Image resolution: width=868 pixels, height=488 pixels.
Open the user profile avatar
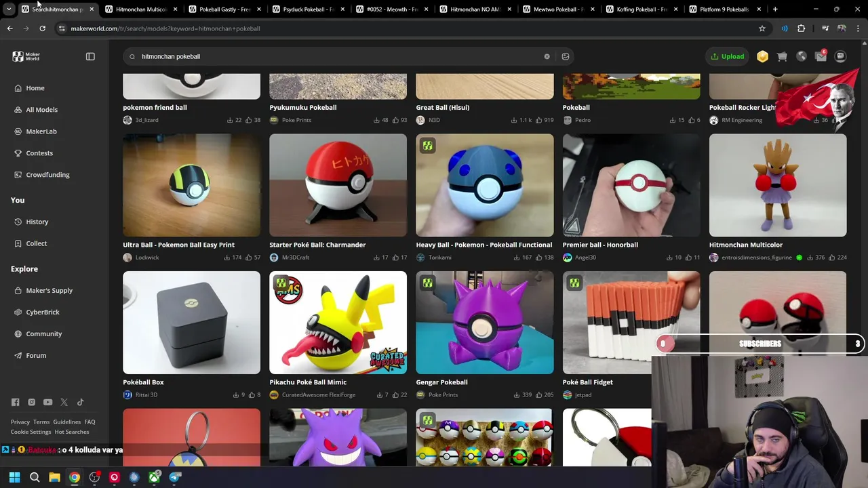pyautogui.click(x=840, y=56)
